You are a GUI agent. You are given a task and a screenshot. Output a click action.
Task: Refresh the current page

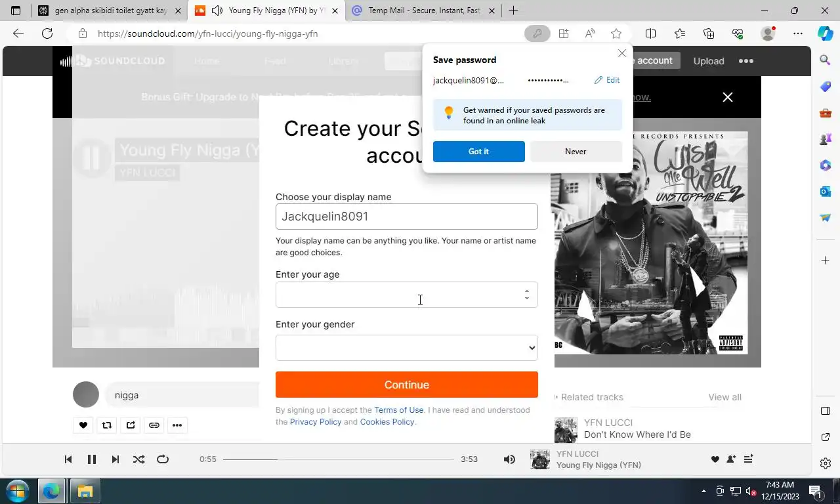point(47,33)
